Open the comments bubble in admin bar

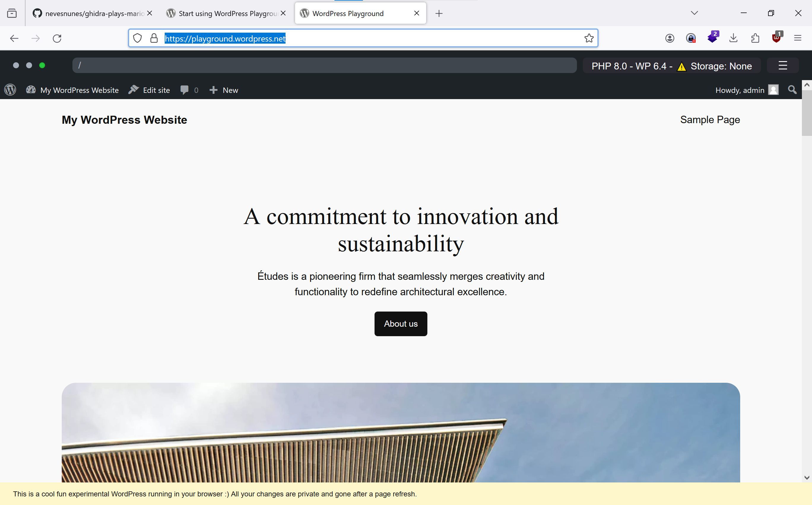click(x=189, y=90)
